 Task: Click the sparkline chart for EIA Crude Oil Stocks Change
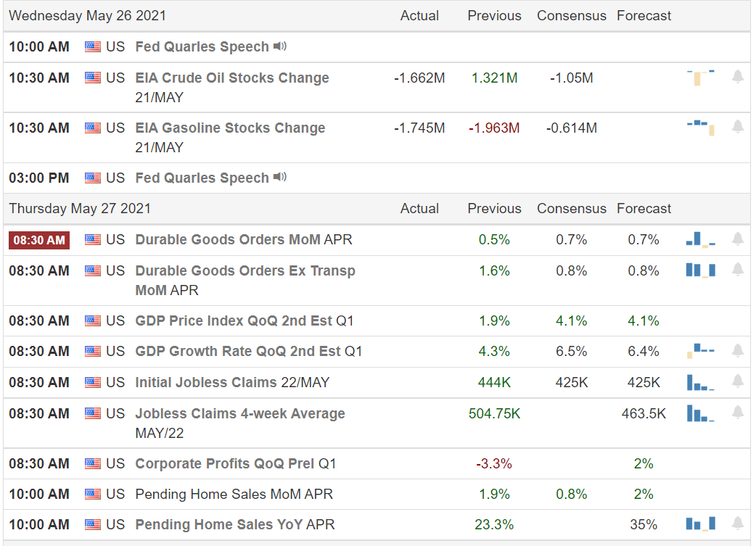click(x=699, y=78)
